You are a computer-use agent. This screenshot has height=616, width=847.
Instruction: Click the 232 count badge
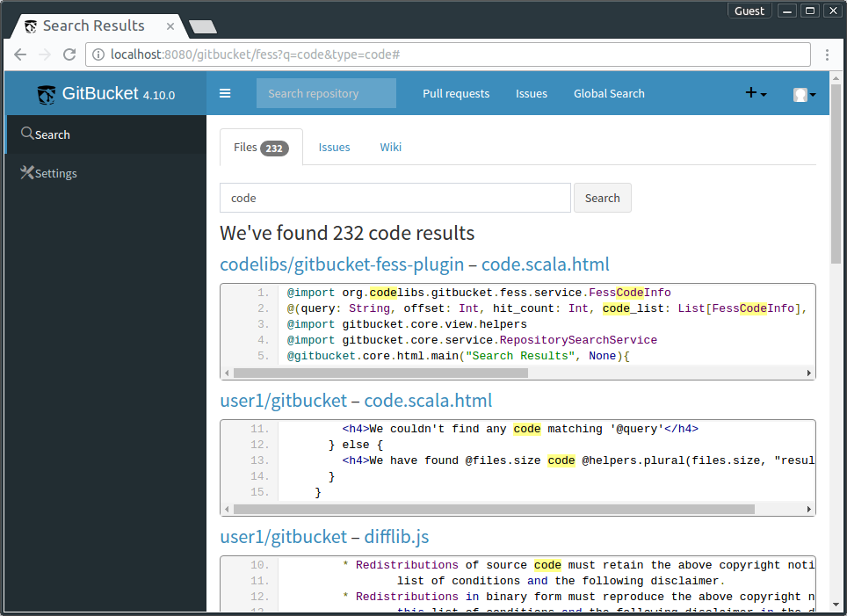(274, 148)
